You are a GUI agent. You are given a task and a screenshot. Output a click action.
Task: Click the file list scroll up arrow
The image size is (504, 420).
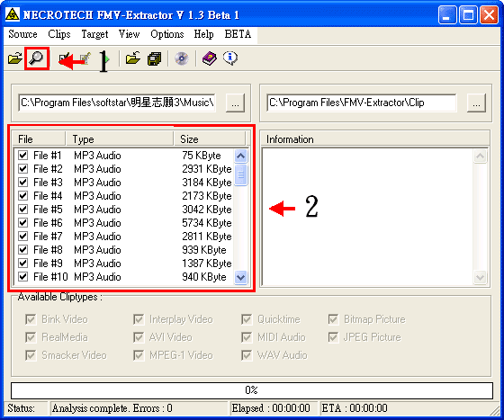[x=241, y=156]
